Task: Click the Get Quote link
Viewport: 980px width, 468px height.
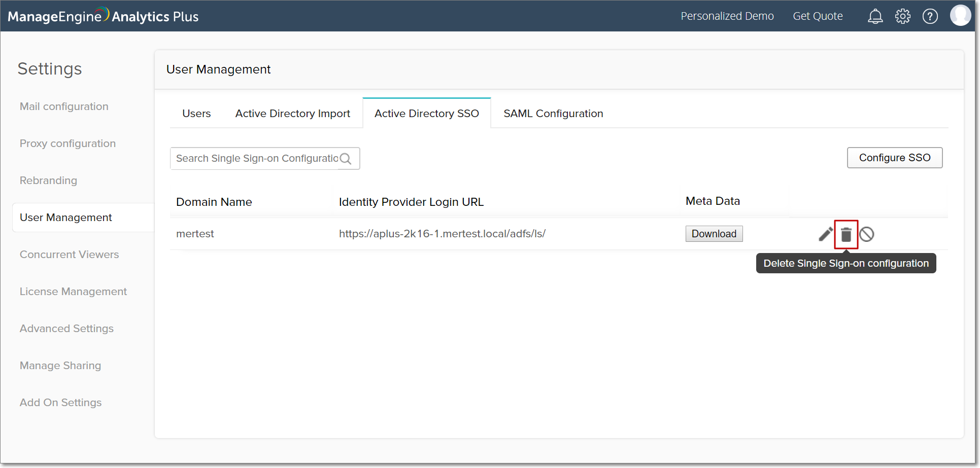Action: [818, 16]
